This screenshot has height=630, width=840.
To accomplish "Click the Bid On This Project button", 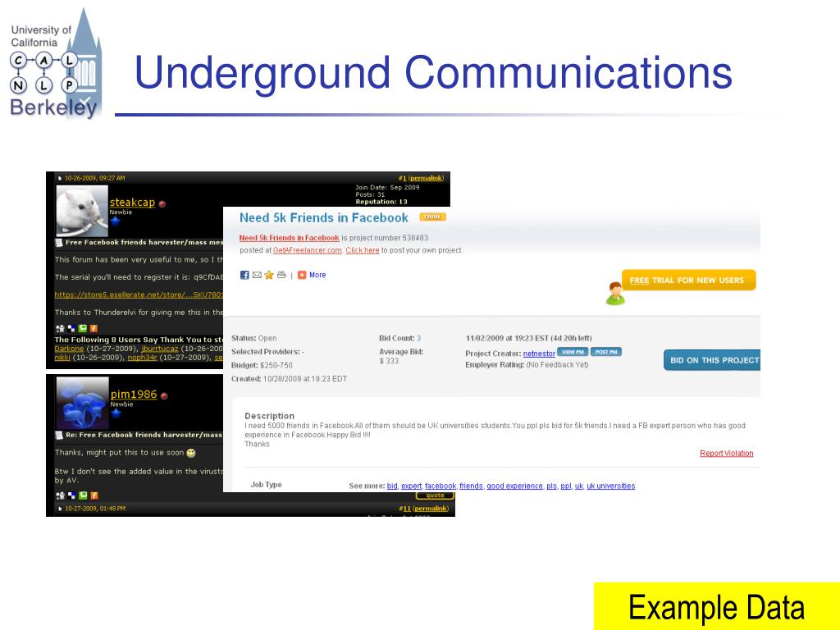I will (x=712, y=360).
